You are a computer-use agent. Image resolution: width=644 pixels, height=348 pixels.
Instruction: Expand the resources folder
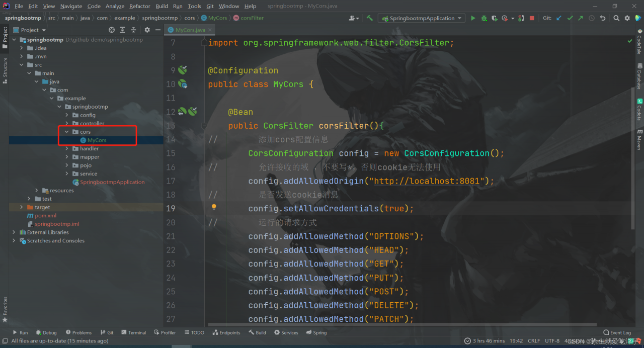(x=37, y=191)
